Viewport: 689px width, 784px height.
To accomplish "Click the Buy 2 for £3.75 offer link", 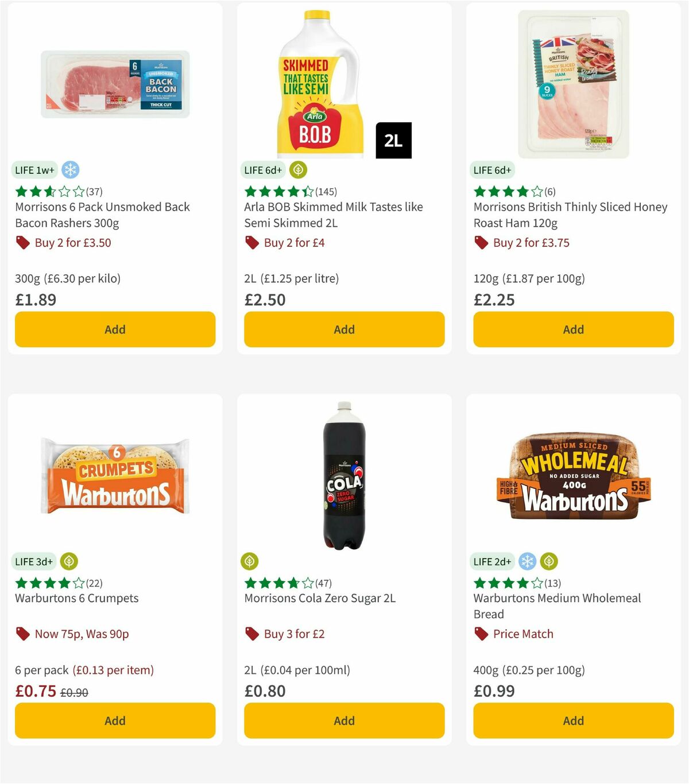I will [531, 243].
